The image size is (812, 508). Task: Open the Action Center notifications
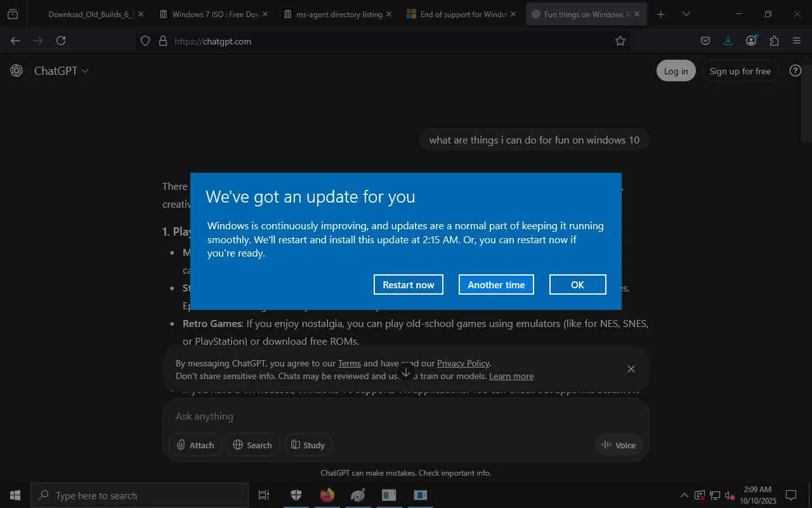(792, 495)
